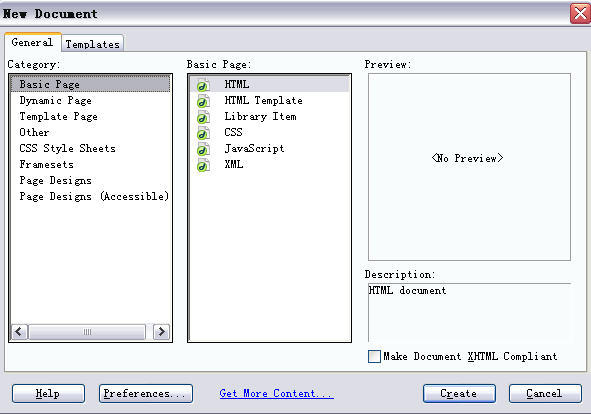The width and height of the screenshot is (591, 414).
Task: Select the General tab
Action: [x=32, y=42]
